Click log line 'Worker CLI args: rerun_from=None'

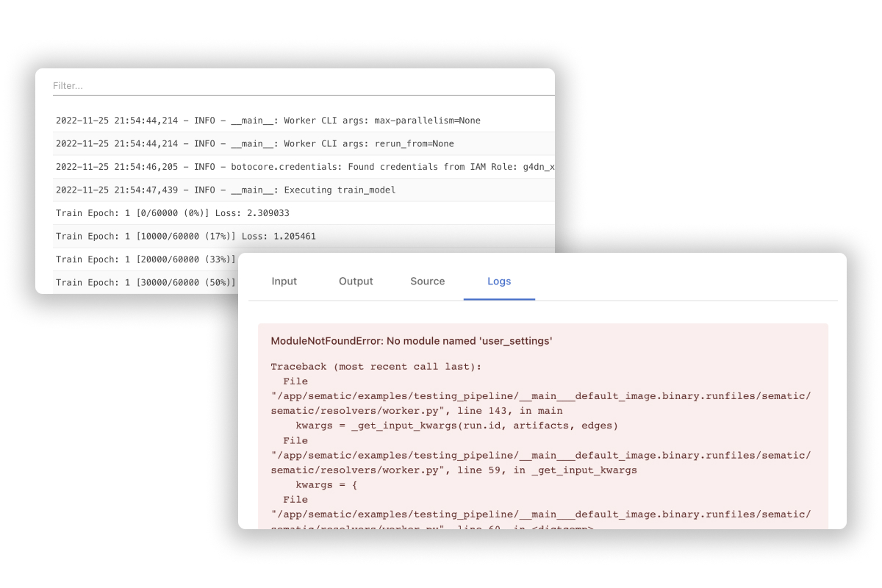[x=304, y=144]
